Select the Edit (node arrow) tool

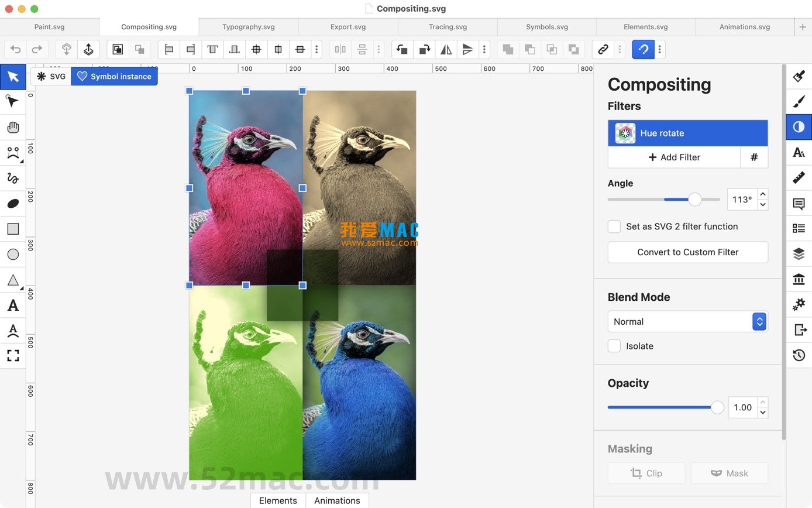13,102
